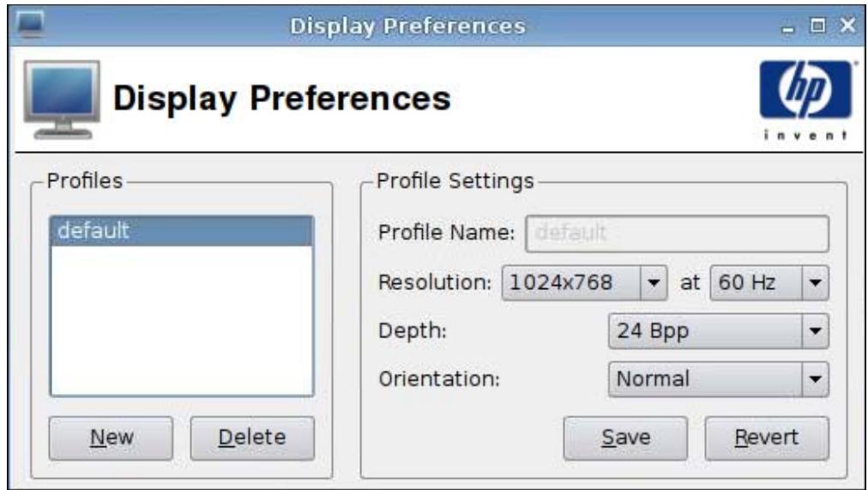Image resolution: width=868 pixels, height=490 pixels.
Task: Click the window menu icon in title bar
Action: [x=30, y=26]
